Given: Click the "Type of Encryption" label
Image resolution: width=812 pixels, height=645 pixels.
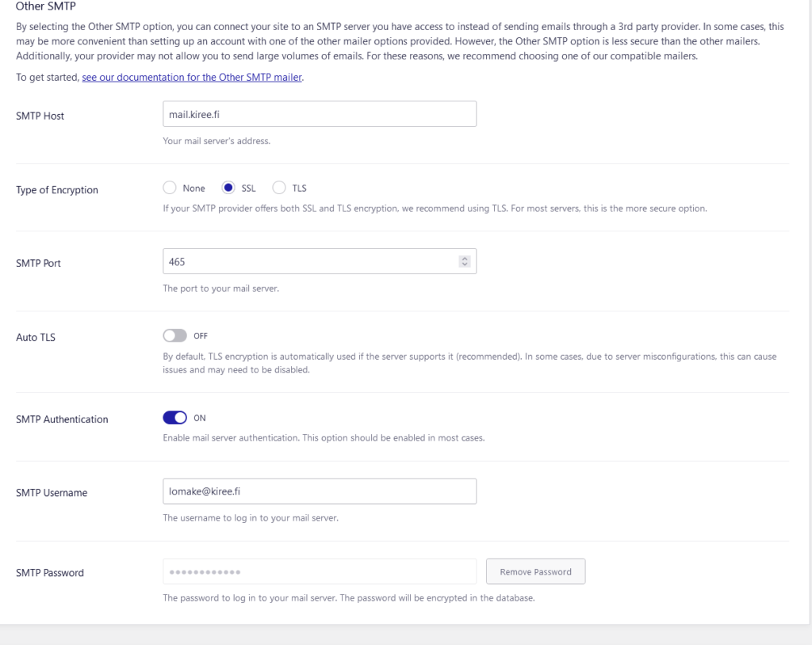Looking at the screenshot, I should coord(57,190).
